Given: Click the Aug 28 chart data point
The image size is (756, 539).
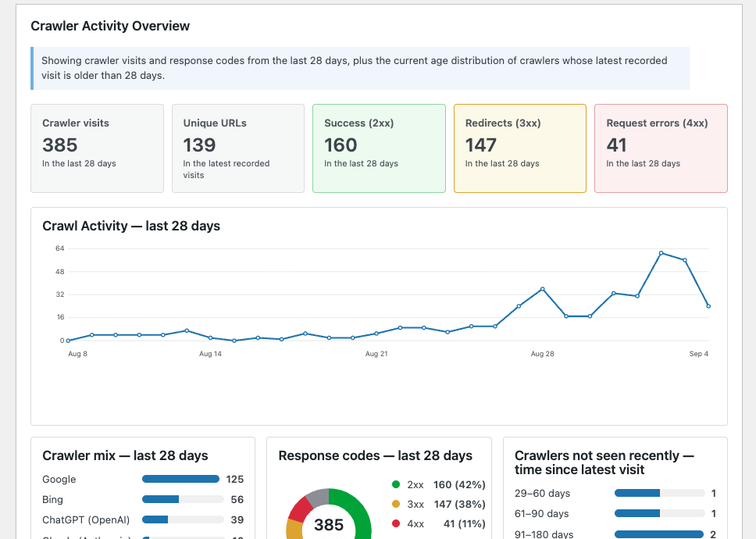Looking at the screenshot, I should (543, 289).
